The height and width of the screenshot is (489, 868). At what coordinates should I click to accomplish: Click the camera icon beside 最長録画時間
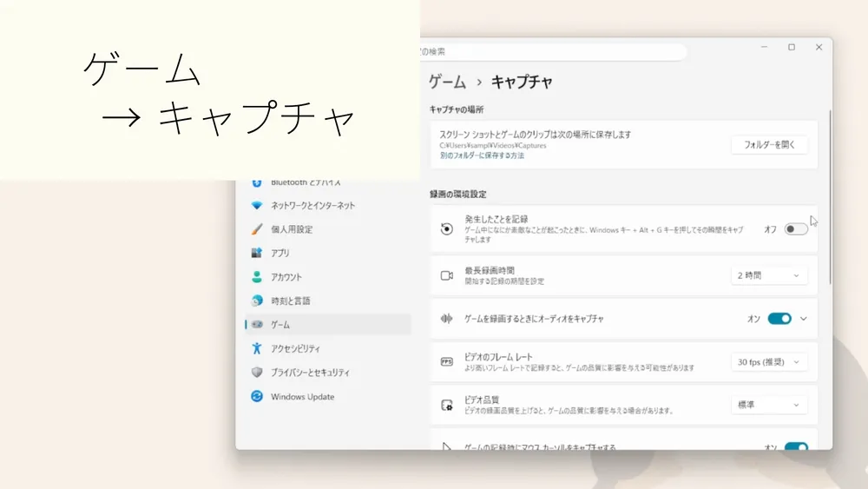coord(447,275)
